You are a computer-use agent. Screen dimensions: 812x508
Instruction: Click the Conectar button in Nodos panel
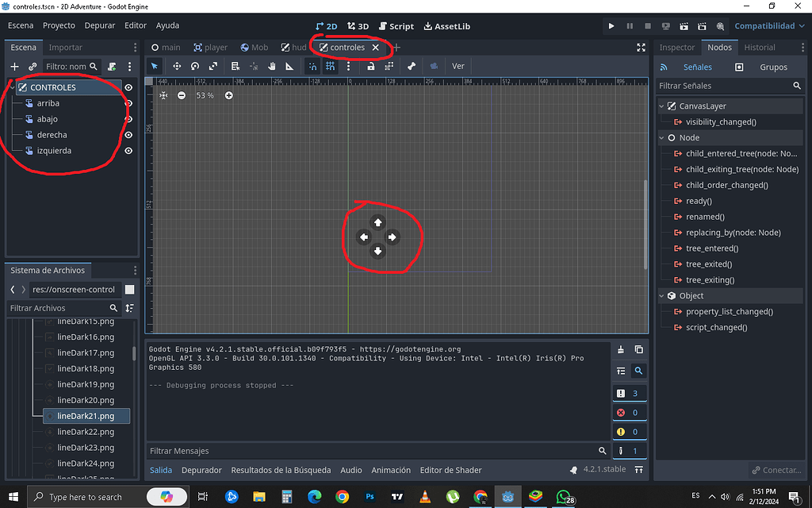click(x=776, y=470)
